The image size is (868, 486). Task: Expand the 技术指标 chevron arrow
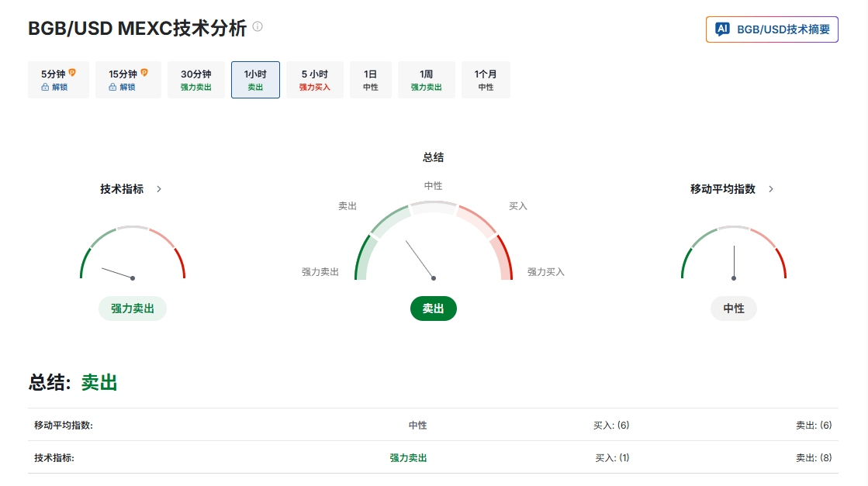point(159,189)
